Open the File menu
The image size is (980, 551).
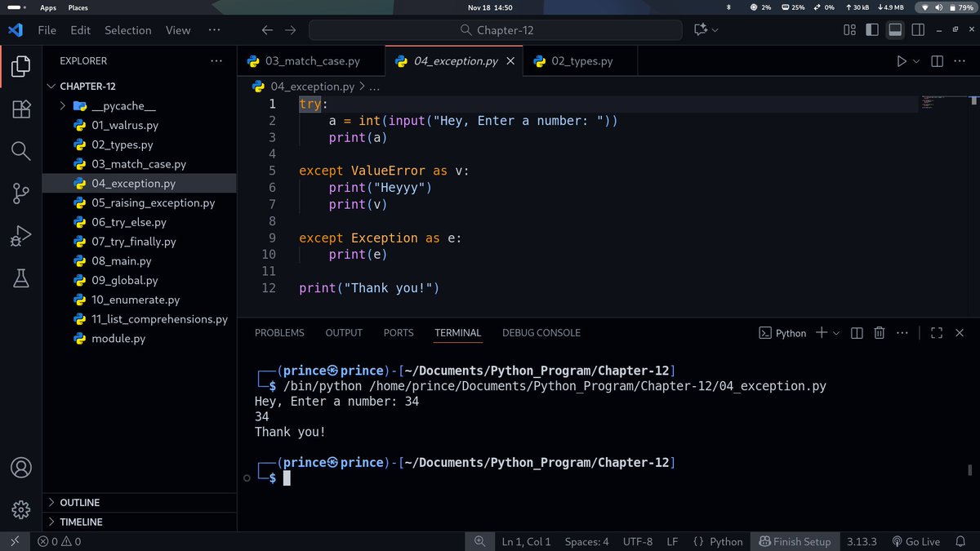coord(47,30)
